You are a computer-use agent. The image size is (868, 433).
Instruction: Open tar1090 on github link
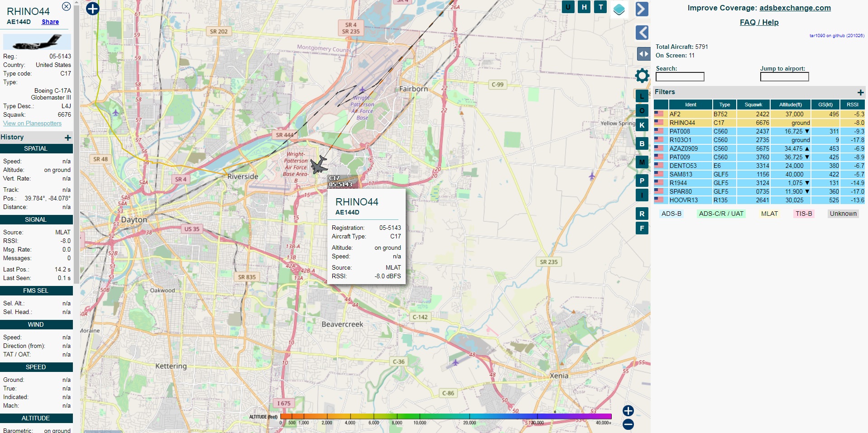point(837,35)
